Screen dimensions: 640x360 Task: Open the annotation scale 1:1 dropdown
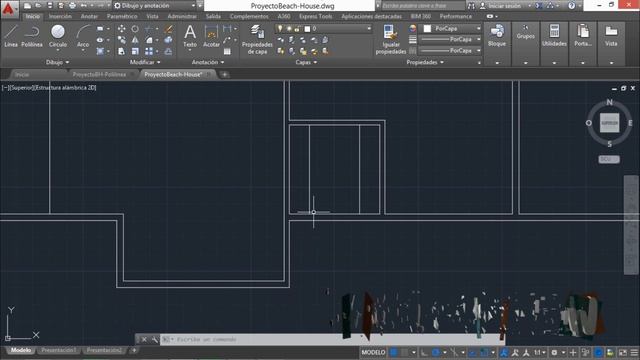click(x=540, y=352)
